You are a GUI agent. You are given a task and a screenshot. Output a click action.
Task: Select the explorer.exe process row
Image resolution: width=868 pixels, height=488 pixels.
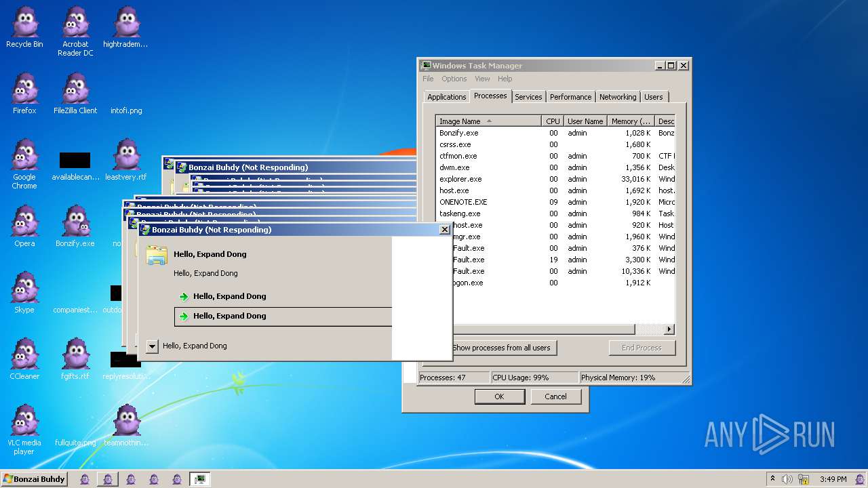[x=555, y=179]
